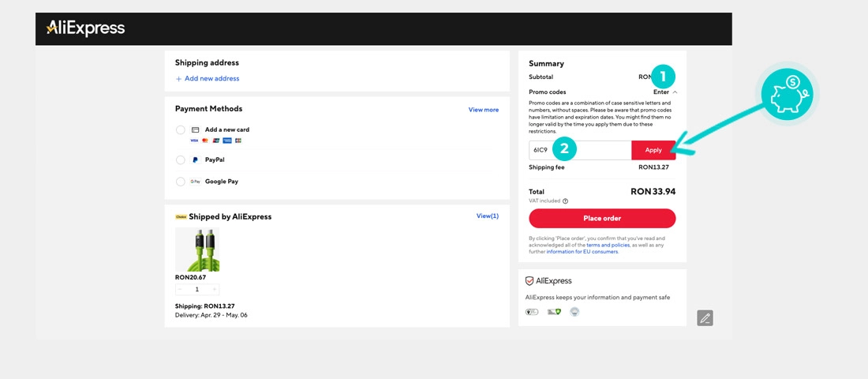Click the Place order button
This screenshot has height=379, width=868.
click(602, 218)
